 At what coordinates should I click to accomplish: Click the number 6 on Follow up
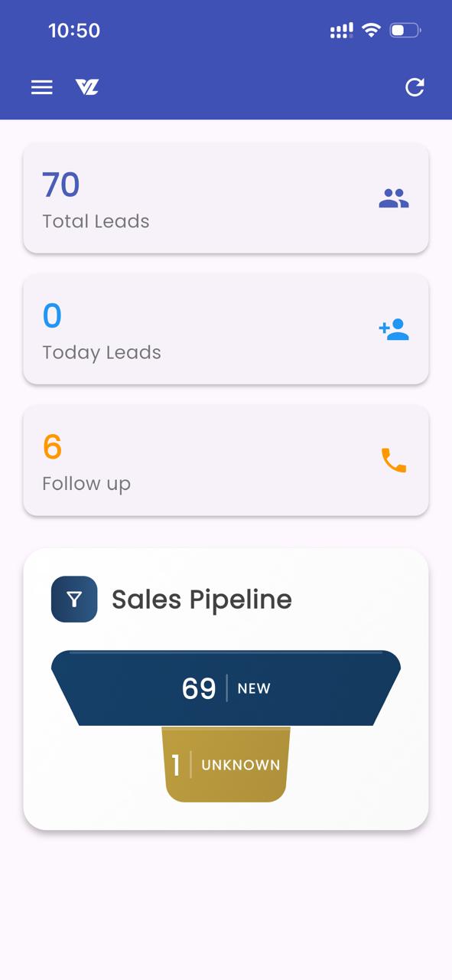pos(51,447)
